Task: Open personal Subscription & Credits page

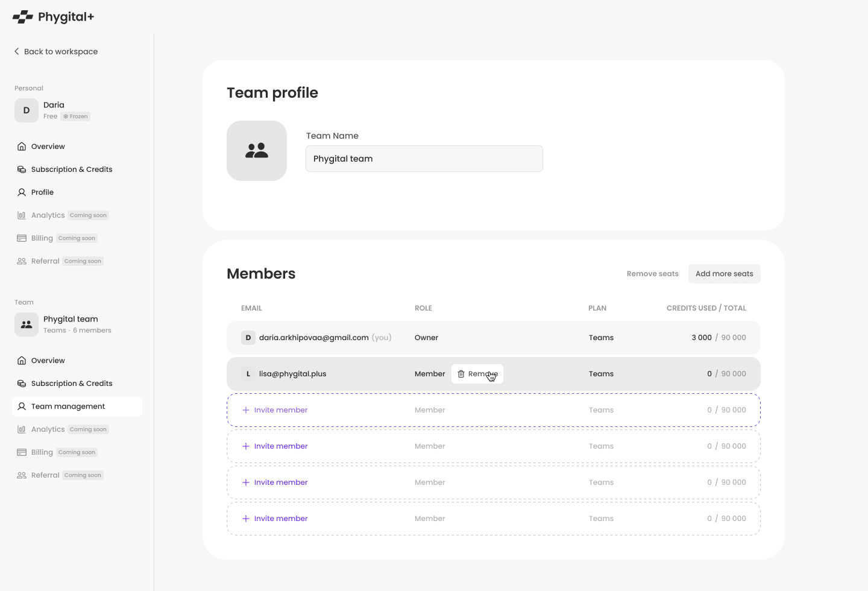Action: click(71, 169)
